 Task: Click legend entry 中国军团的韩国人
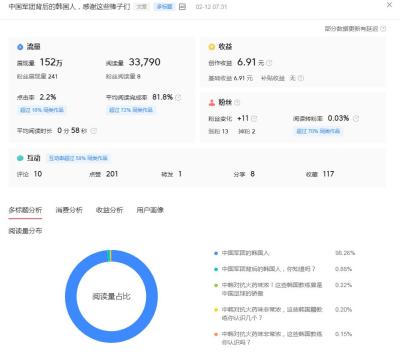(x=245, y=253)
